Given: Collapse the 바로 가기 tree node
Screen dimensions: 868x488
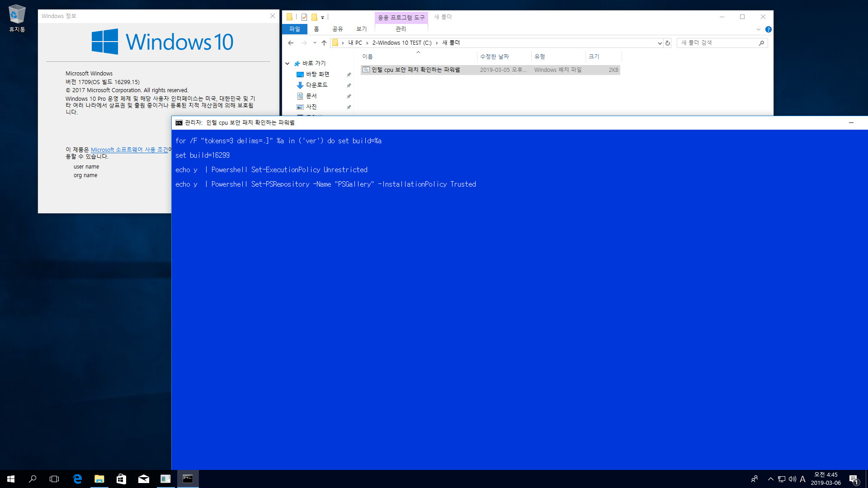Looking at the screenshot, I should pyautogui.click(x=288, y=64).
